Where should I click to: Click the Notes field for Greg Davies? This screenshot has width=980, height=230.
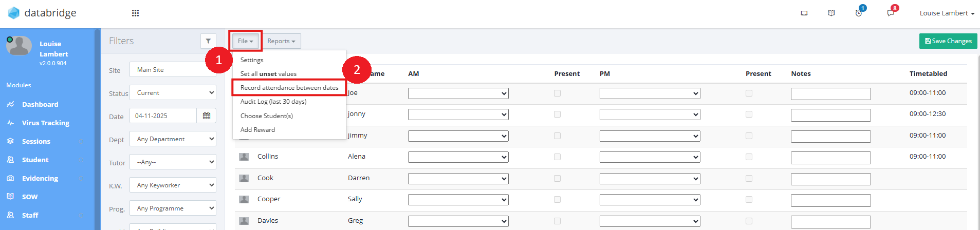point(830,221)
